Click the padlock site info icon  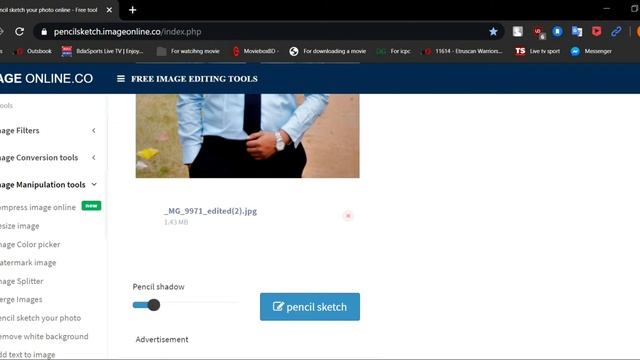tap(44, 32)
